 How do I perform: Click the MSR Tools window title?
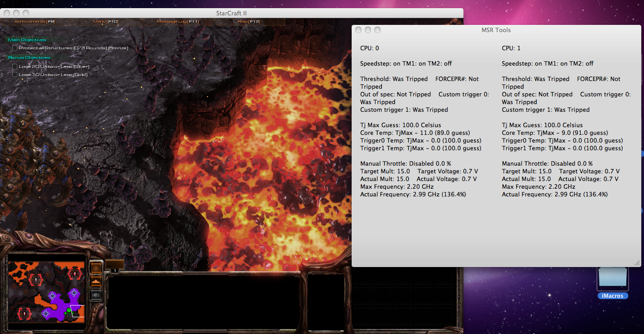click(x=496, y=30)
